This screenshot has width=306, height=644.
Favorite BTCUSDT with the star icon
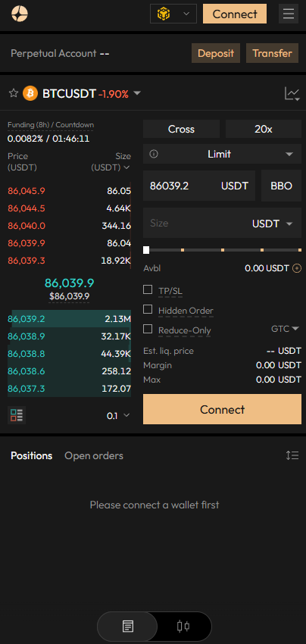pos(14,93)
